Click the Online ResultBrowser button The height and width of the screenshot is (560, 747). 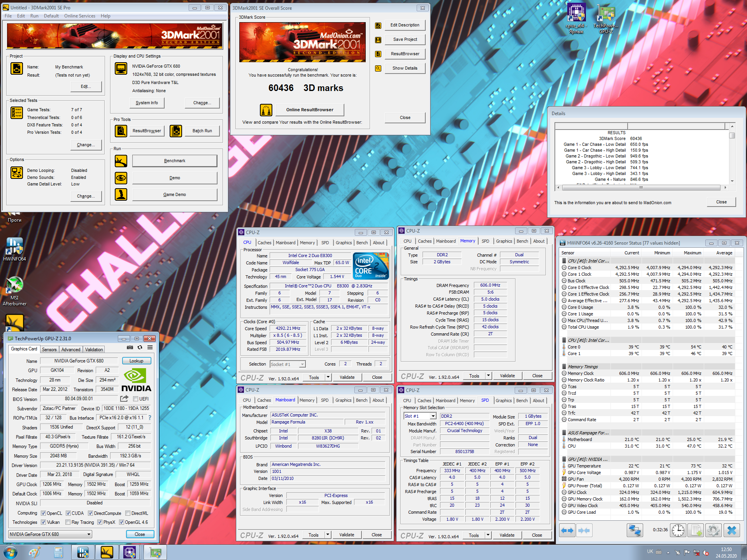pyautogui.click(x=310, y=110)
